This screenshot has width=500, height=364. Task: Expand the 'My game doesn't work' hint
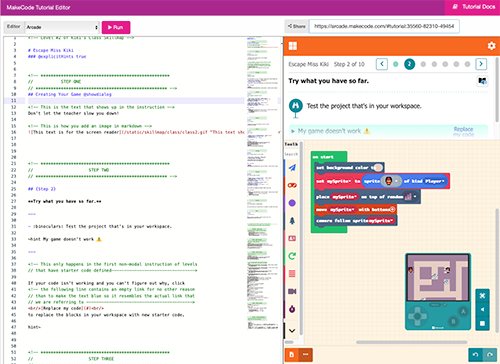pyautogui.click(x=334, y=131)
